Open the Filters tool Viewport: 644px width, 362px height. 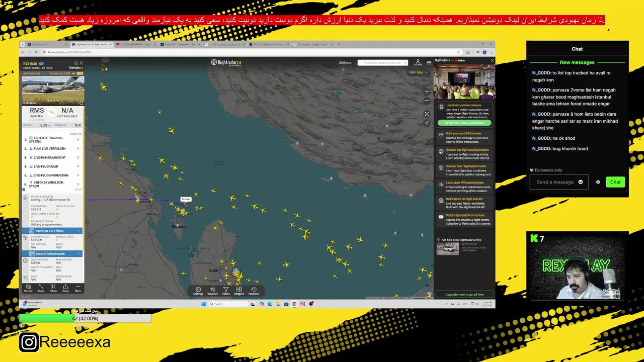click(226, 291)
